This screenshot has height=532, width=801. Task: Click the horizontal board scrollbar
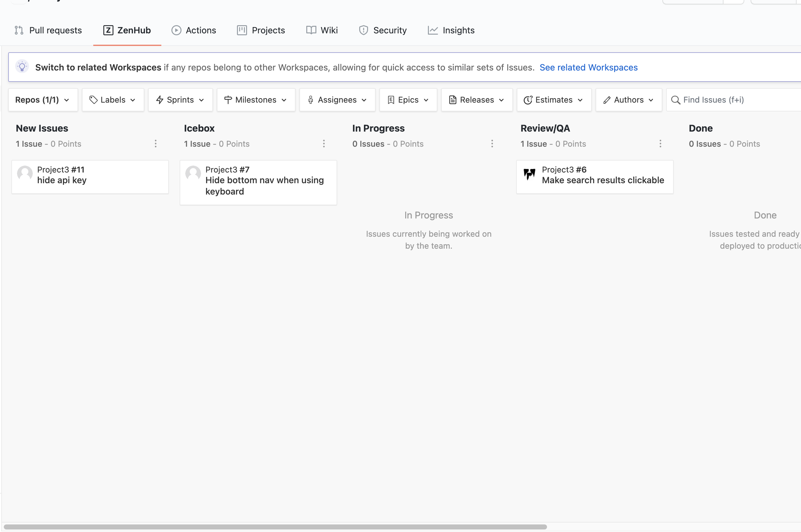(x=275, y=527)
